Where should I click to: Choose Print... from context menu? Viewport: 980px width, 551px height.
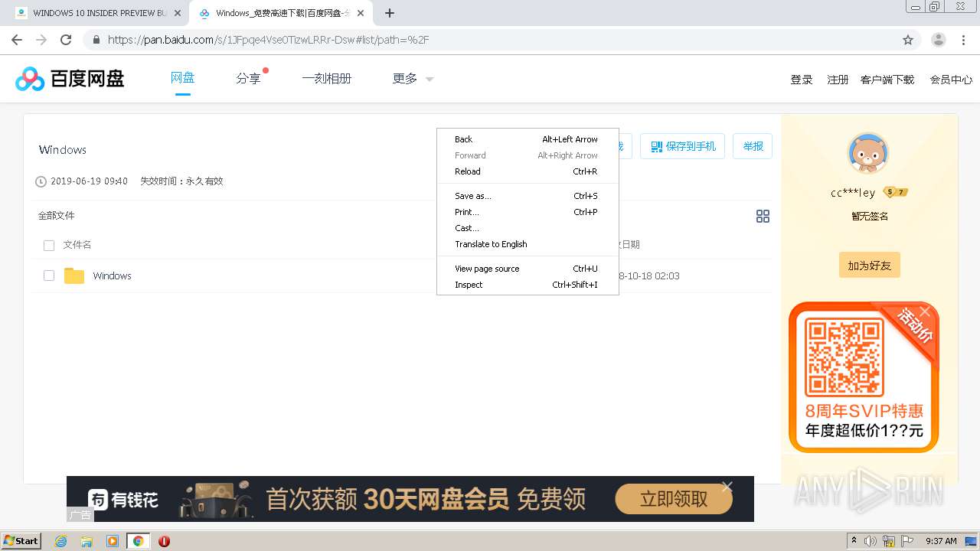tap(528, 212)
